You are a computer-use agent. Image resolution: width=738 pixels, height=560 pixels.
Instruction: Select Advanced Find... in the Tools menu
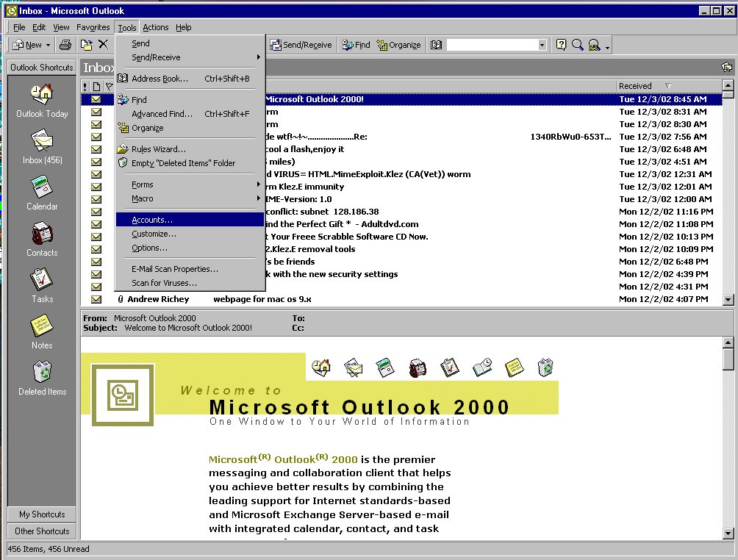190,114
